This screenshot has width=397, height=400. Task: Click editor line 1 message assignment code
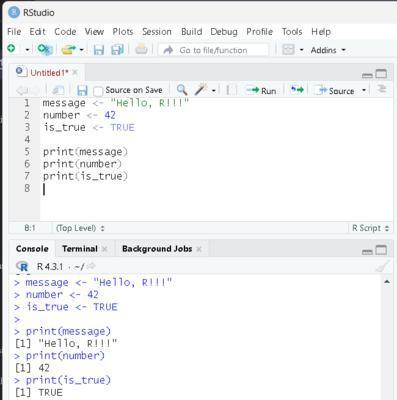coord(116,103)
